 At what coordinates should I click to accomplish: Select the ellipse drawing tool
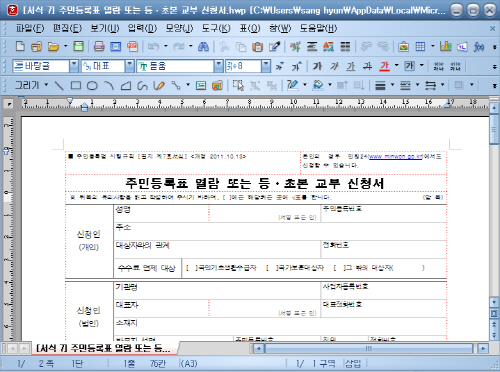92,86
